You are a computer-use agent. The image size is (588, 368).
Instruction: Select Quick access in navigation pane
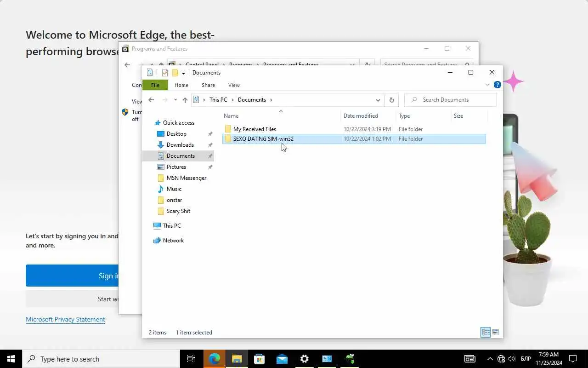[178, 123]
